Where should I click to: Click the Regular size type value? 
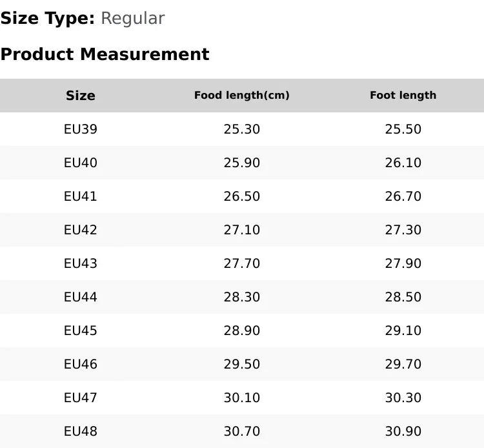point(132,19)
